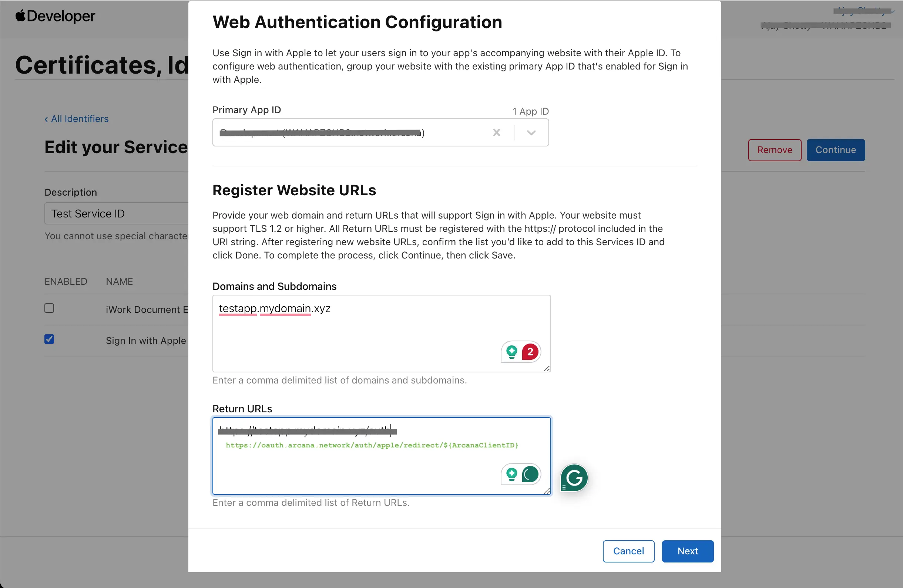Click the ENABLED column header
903x588 pixels.
(x=66, y=281)
